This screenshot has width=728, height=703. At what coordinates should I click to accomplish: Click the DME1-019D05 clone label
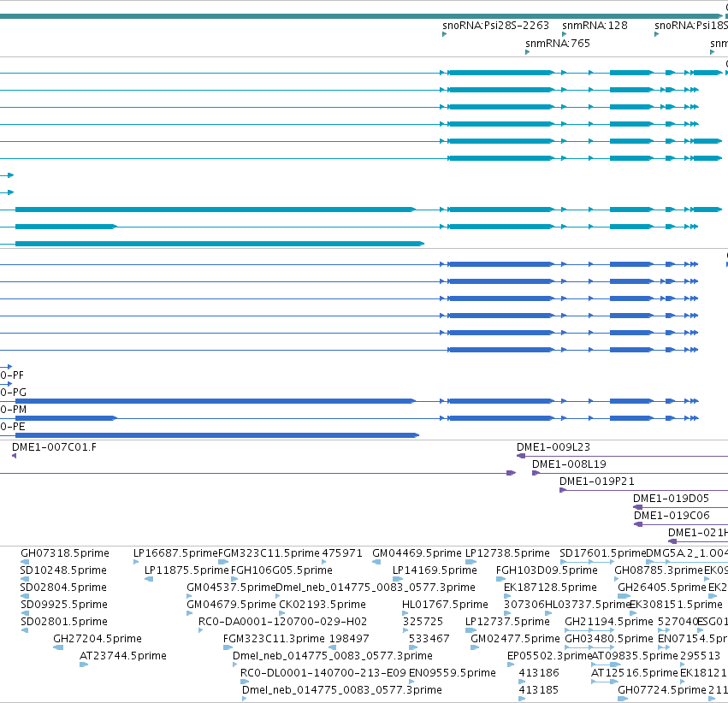[x=671, y=499]
